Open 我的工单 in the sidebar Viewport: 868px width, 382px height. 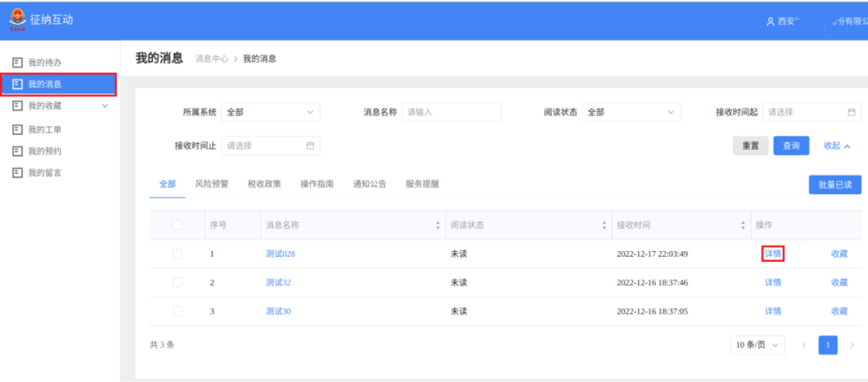pyautogui.click(x=44, y=129)
